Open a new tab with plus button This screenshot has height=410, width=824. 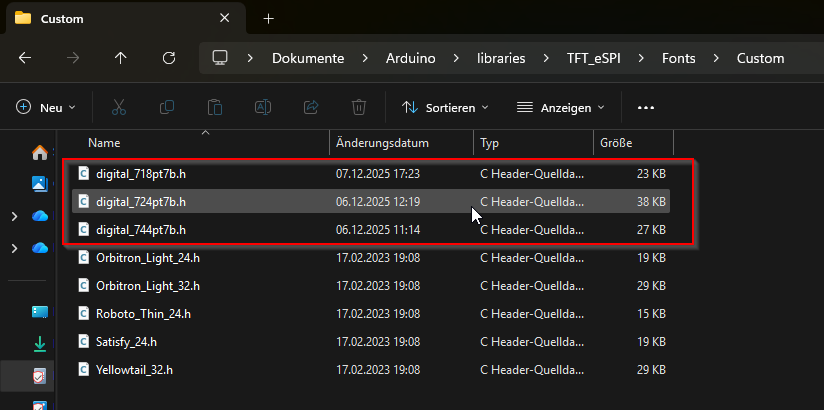pyautogui.click(x=268, y=18)
